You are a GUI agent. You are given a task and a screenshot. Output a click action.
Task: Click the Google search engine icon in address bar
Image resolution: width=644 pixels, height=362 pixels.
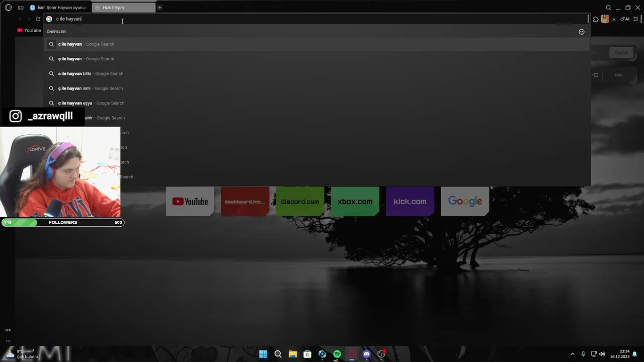[49, 19]
